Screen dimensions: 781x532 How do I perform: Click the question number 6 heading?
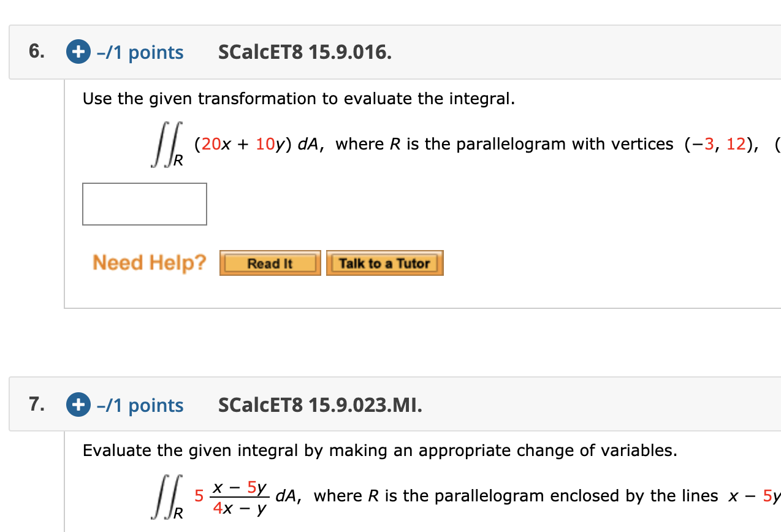click(35, 51)
